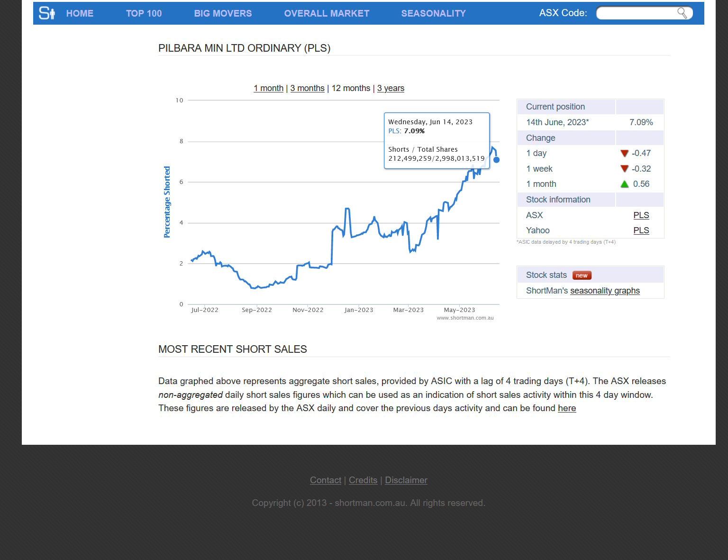Click the 1 month green up arrow
The width and height of the screenshot is (728, 560).
(624, 184)
